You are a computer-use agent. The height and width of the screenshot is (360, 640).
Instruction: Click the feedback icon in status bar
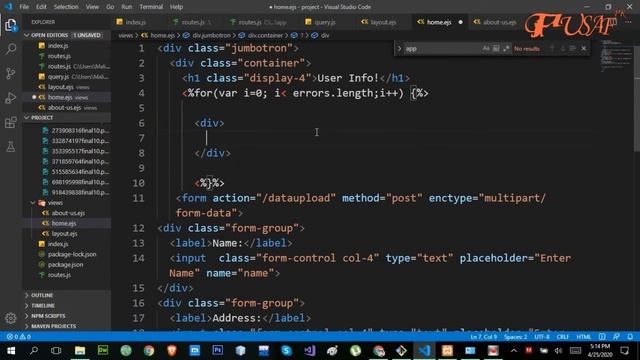coord(616,337)
